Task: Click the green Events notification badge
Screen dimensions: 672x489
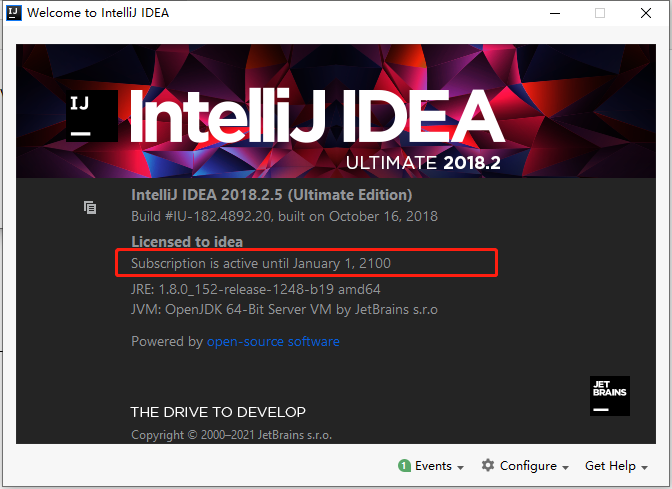Action: pyautogui.click(x=404, y=465)
